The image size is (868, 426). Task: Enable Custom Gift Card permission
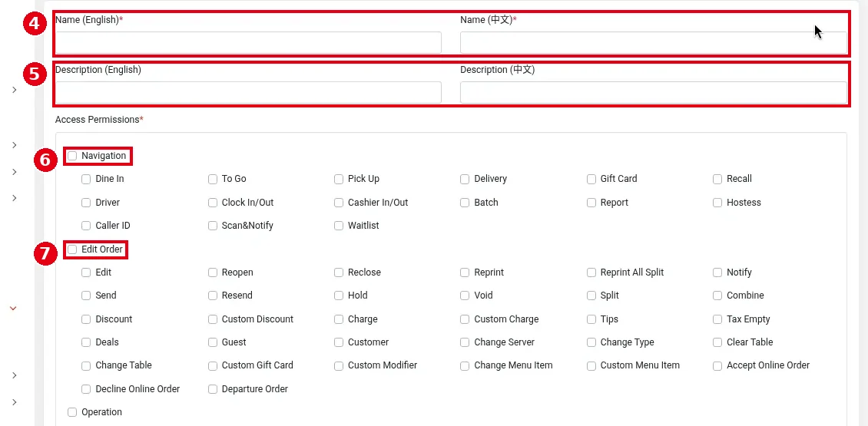point(213,365)
